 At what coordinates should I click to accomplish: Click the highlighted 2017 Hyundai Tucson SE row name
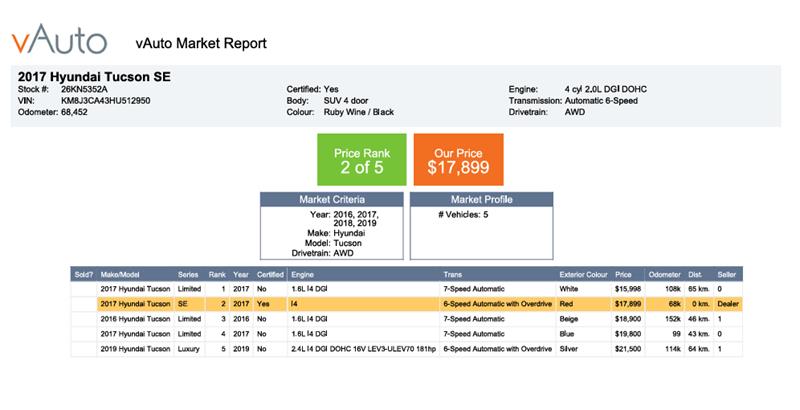[135, 304]
